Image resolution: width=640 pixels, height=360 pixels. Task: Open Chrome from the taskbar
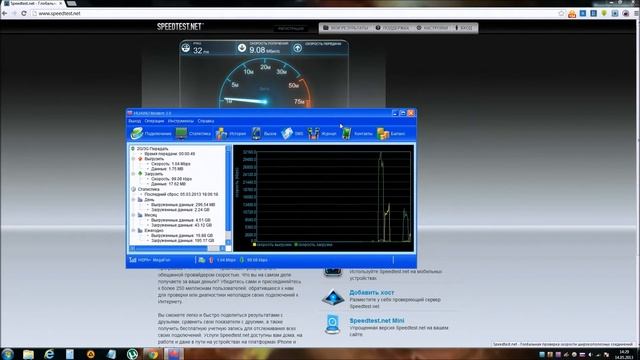[x=153, y=354]
